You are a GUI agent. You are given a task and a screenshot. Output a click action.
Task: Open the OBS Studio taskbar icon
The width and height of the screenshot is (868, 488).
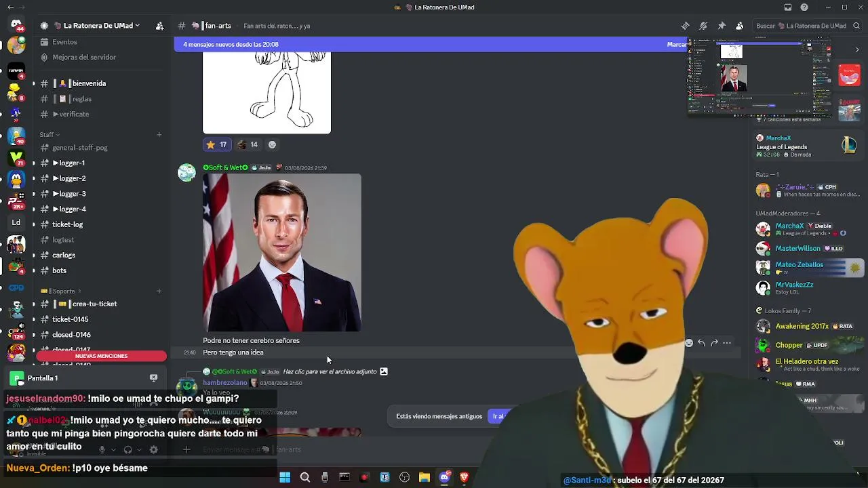[x=404, y=478]
